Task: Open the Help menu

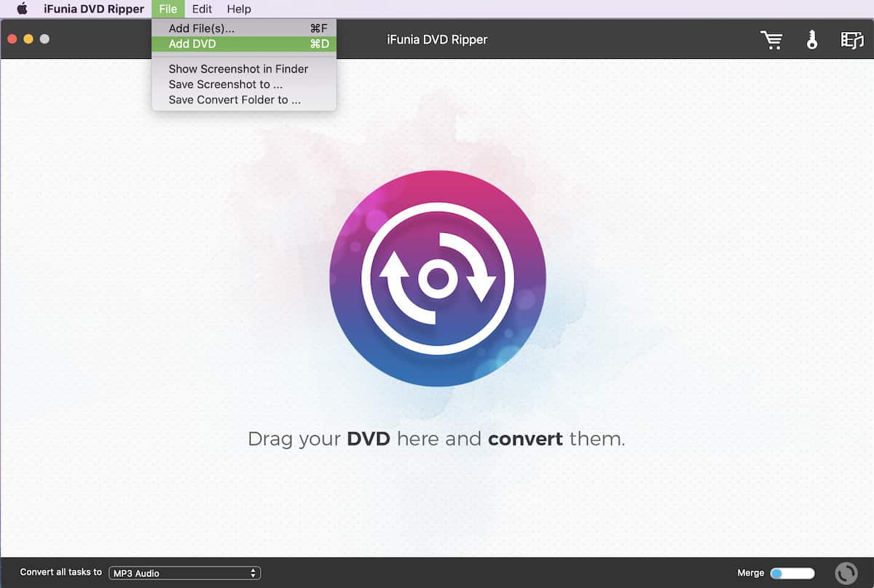Action: pyautogui.click(x=238, y=9)
